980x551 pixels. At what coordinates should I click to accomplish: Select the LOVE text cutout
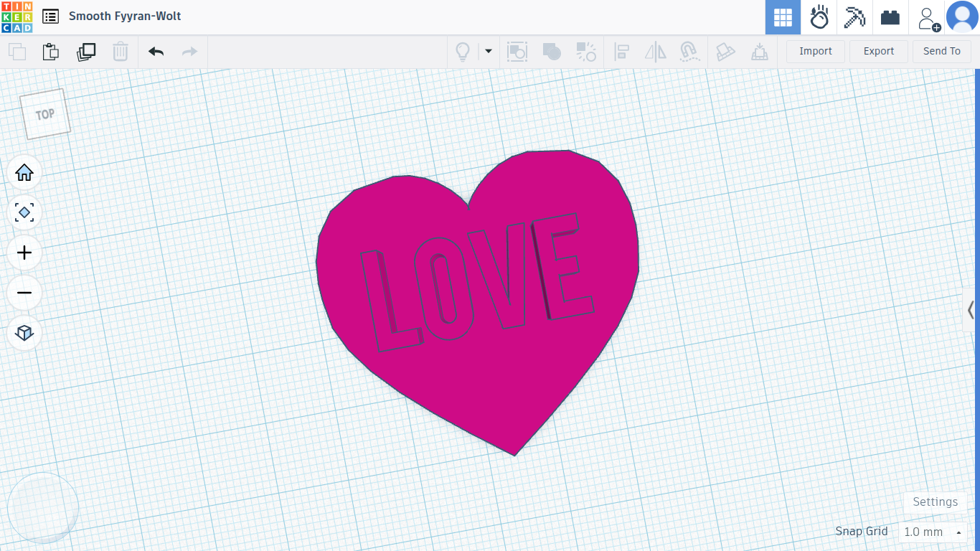click(x=477, y=282)
